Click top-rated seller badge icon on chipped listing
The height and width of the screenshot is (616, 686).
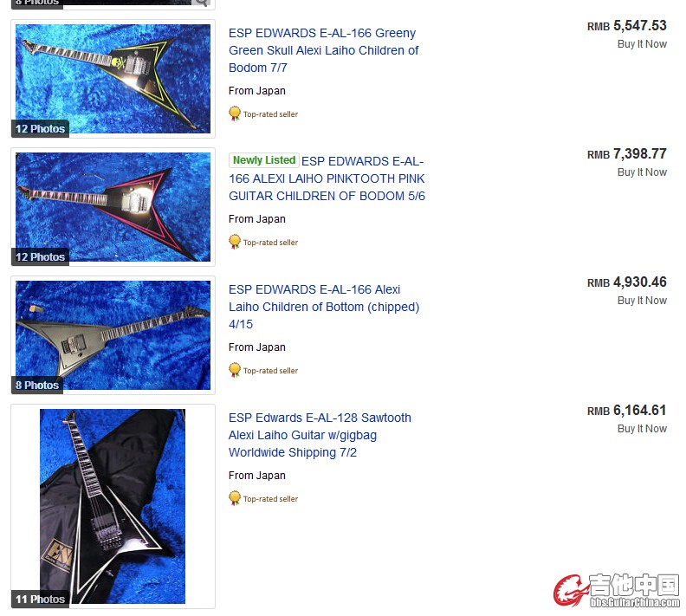[x=235, y=370]
